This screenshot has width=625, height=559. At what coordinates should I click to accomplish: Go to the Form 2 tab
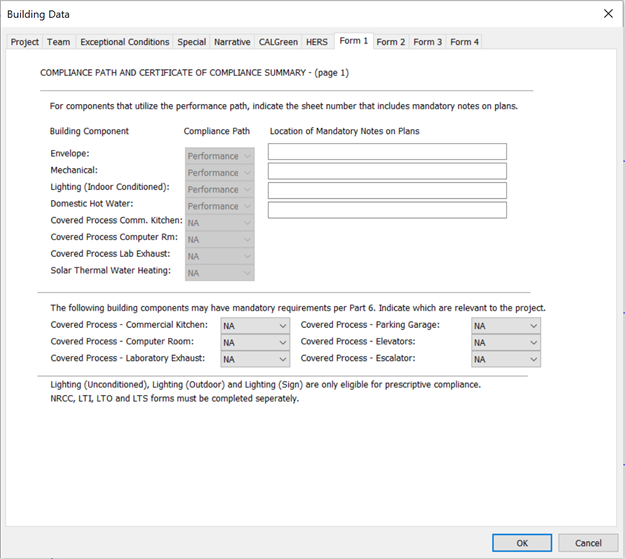click(391, 42)
